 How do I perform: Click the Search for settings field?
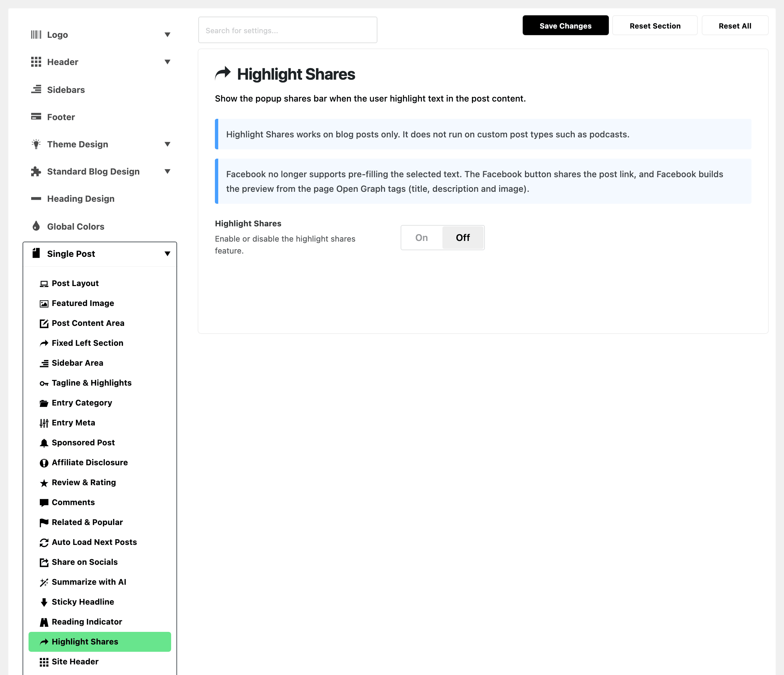[288, 30]
